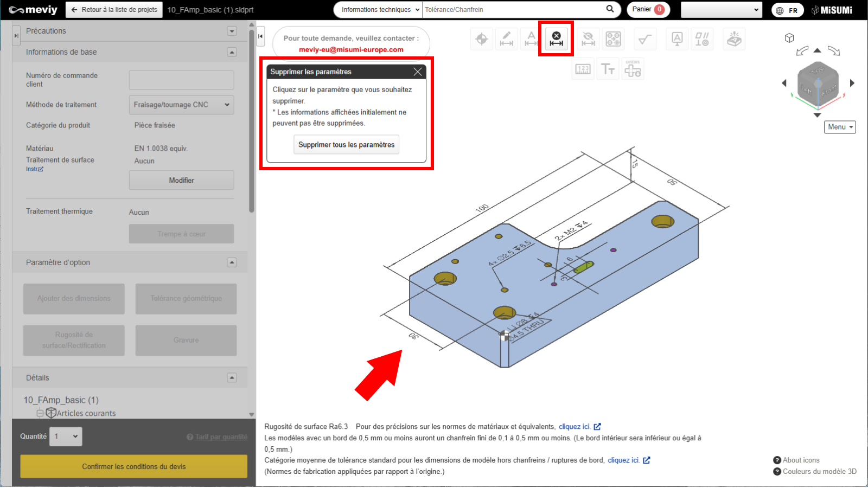Rotate view counterclockwise with curved arrow

(802, 51)
